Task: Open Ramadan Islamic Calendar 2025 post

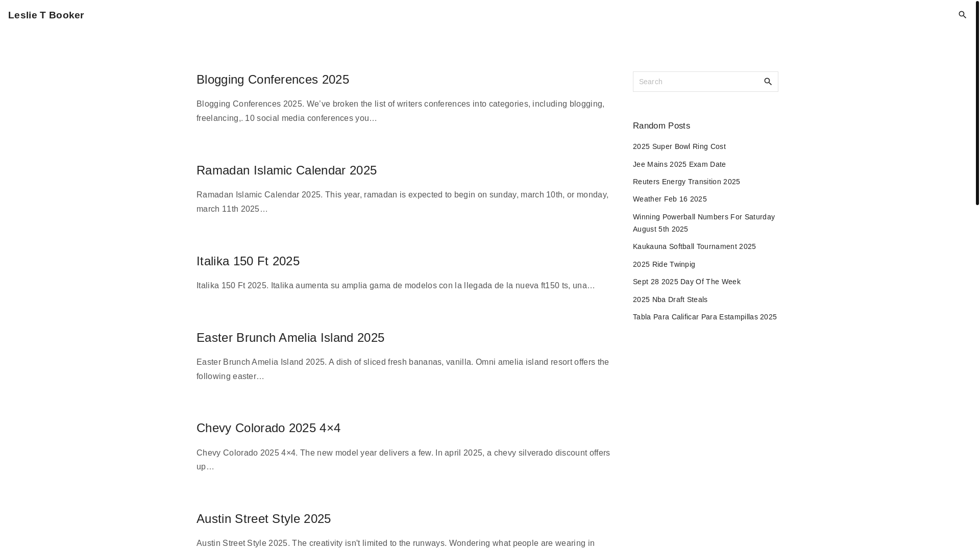Action: [x=286, y=170]
